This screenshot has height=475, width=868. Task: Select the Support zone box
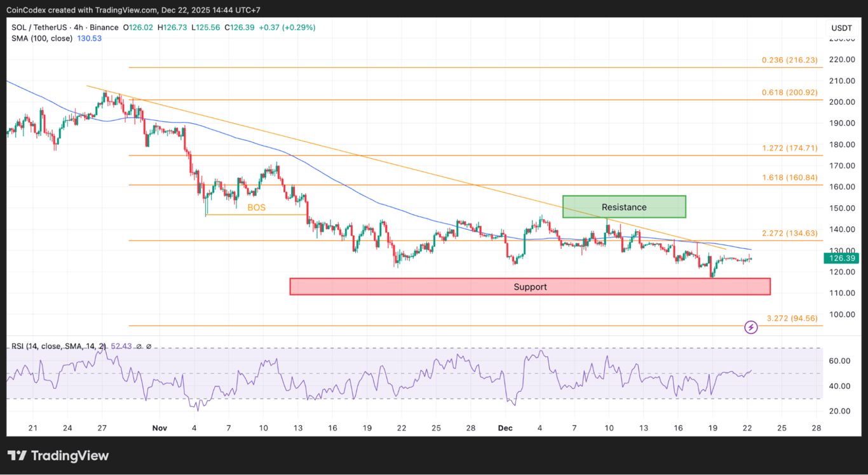530,286
